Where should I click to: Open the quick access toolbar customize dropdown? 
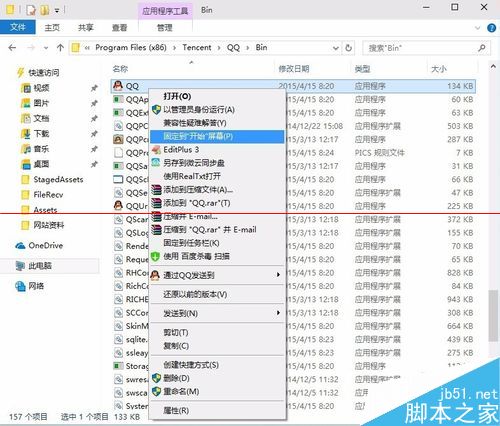click(x=57, y=11)
